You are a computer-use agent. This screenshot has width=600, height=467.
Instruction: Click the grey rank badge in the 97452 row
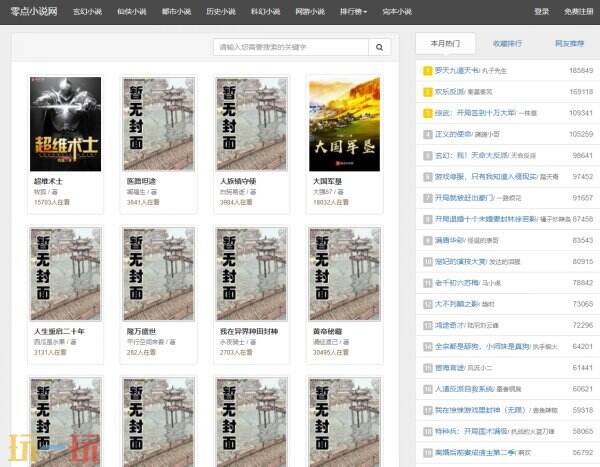point(427,177)
